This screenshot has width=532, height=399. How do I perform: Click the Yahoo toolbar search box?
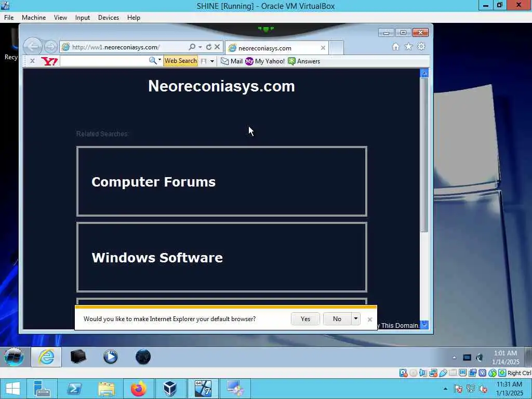pos(104,61)
